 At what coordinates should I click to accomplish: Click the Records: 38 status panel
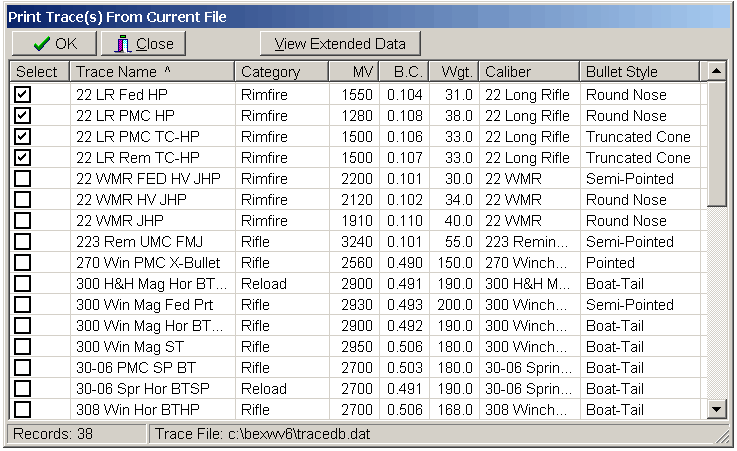[x=77, y=433]
